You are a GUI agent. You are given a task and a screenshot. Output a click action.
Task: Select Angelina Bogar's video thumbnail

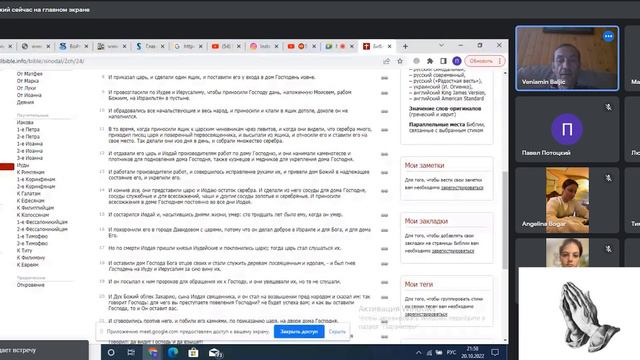point(567,200)
